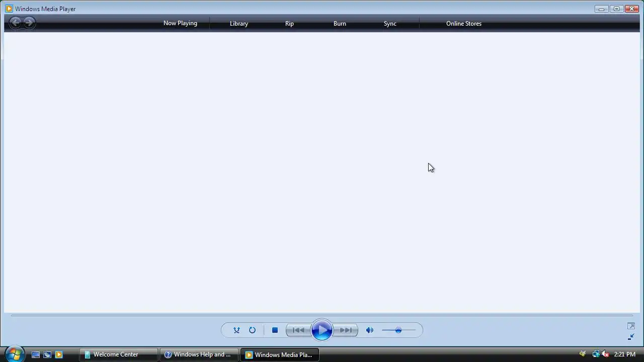Viewport: 644px width, 362px height.
Task: Switch to compact mode
Action: pos(631,337)
